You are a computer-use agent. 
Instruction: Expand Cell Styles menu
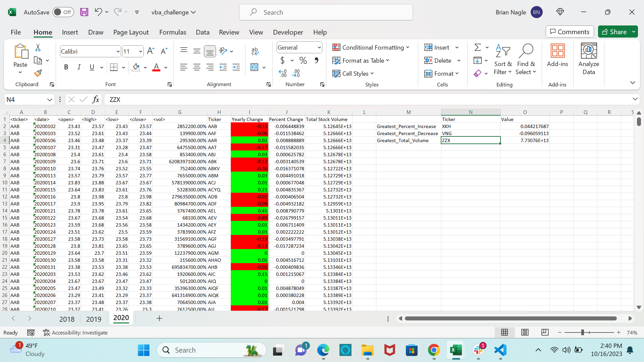coord(353,73)
